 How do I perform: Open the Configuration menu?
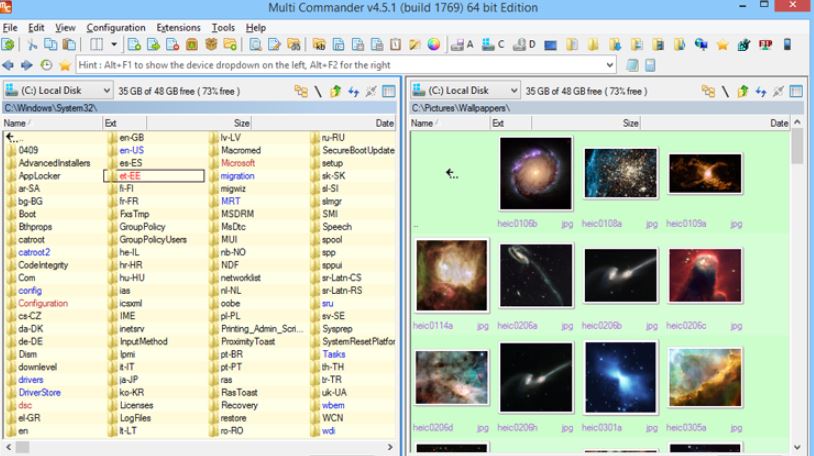(x=116, y=28)
